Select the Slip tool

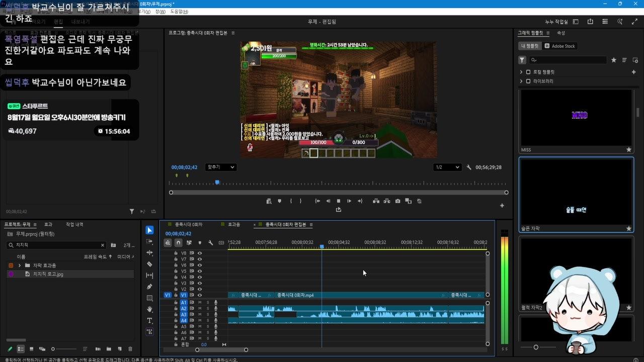(x=149, y=276)
